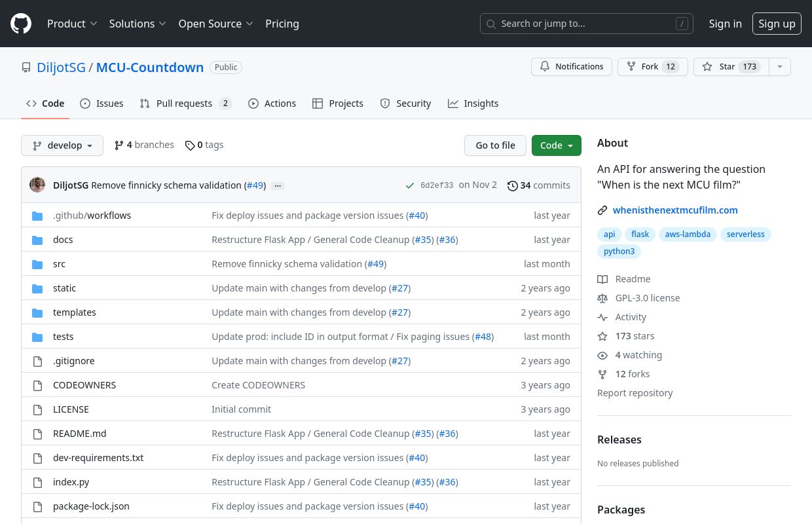Click the Fork button
The height and width of the screenshot is (524, 812).
click(x=653, y=67)
